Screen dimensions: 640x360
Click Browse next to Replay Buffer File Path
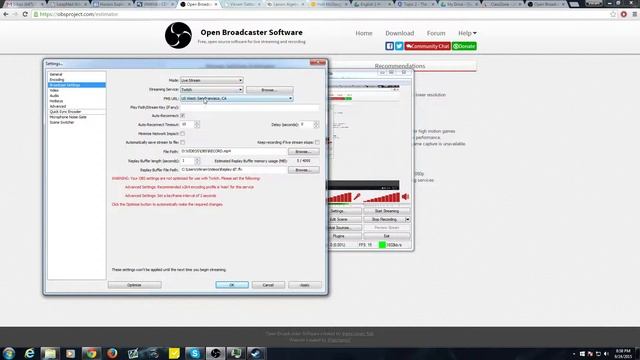[304, 170]
